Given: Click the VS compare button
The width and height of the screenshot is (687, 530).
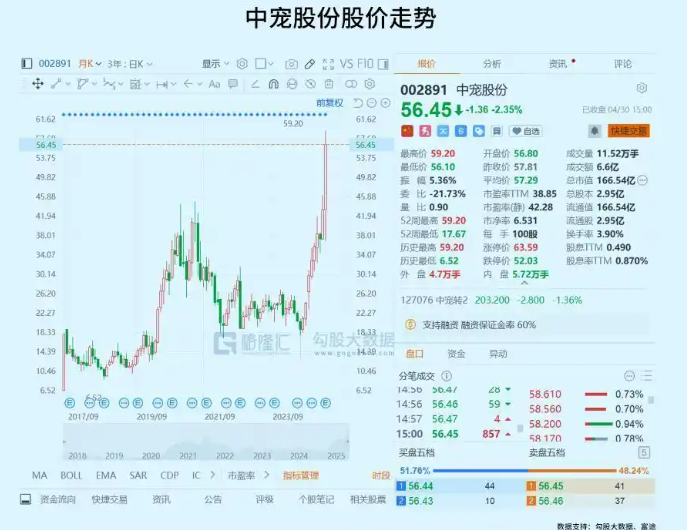Looking at the screenshot, I should pos(346,64).
